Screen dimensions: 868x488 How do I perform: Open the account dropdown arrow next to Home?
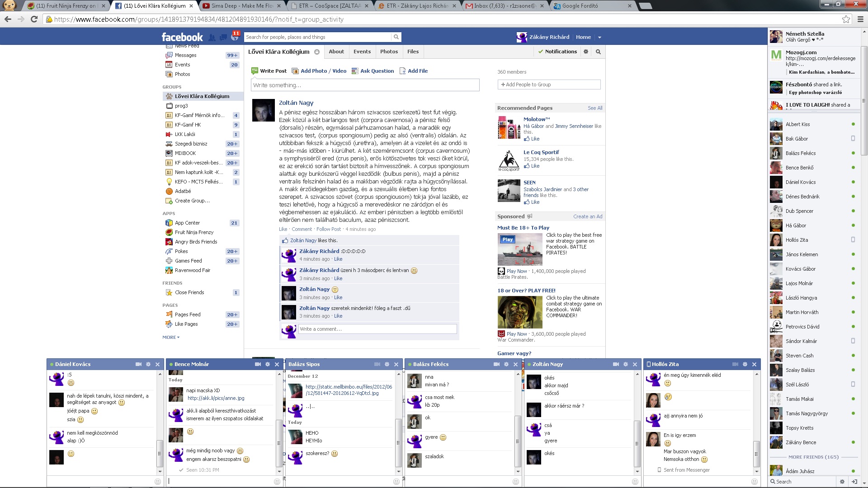click(599, 38)
